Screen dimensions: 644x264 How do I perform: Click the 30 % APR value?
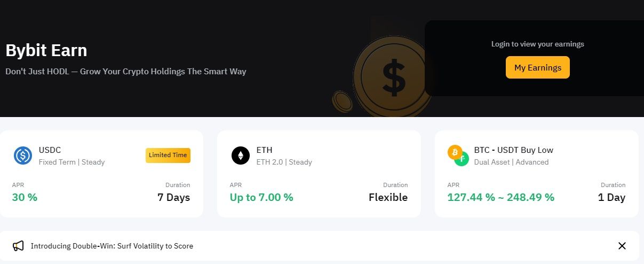pos(25,197)
